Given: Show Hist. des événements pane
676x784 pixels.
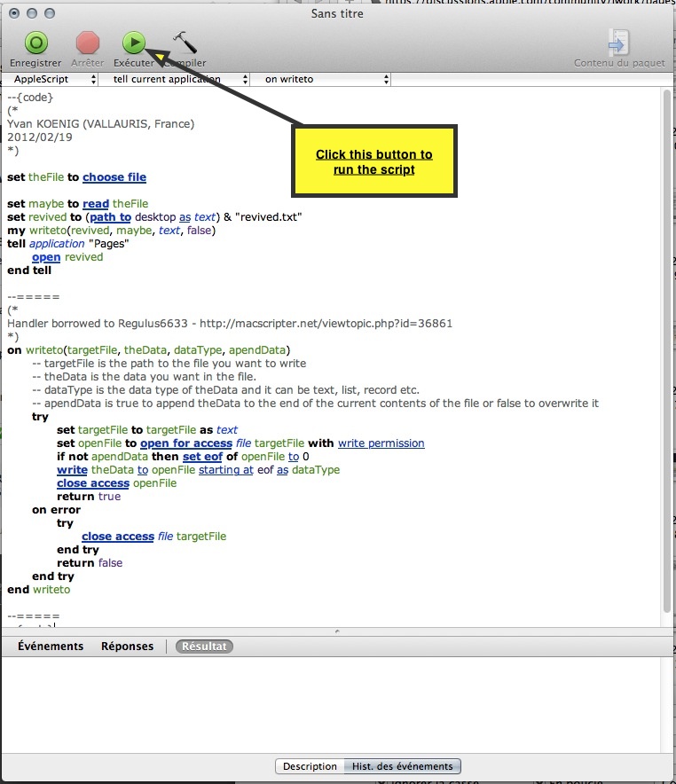Looking at the screenshot, I should click(x=402, y=766).
